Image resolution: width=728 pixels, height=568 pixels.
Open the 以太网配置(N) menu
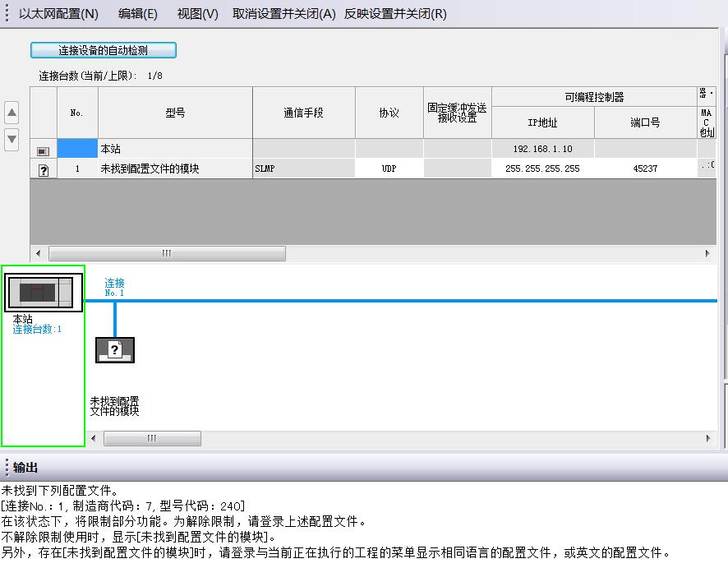click(58, 14)
